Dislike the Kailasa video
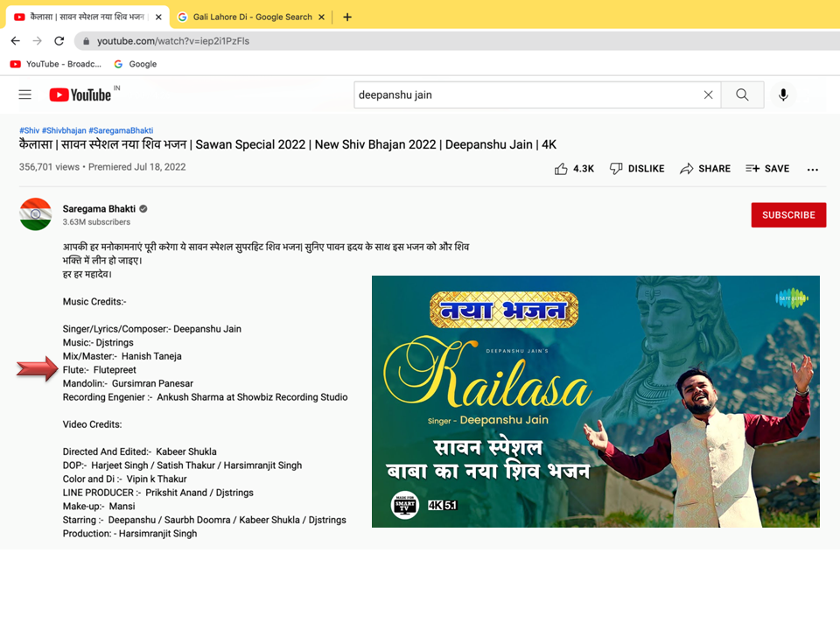This screenshot has width=840, height=630. pyautogui.click(x=636, y=169)
